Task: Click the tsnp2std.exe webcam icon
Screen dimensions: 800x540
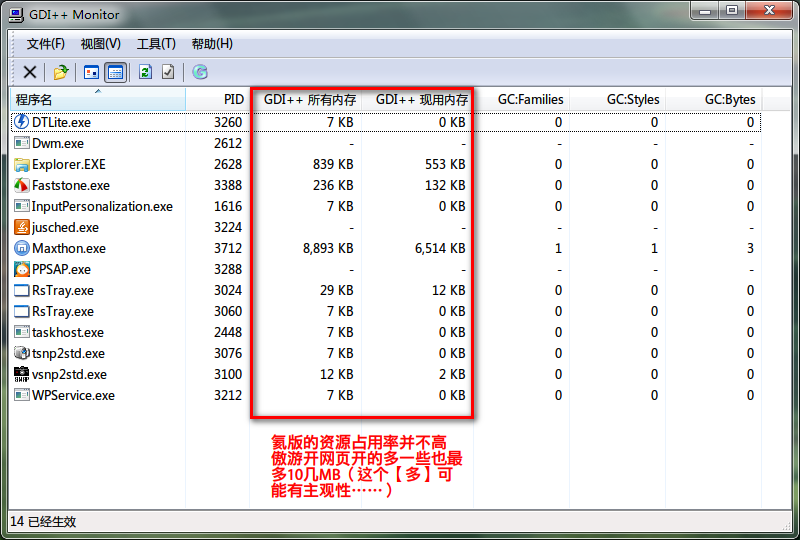Action: tap(21, 353)
